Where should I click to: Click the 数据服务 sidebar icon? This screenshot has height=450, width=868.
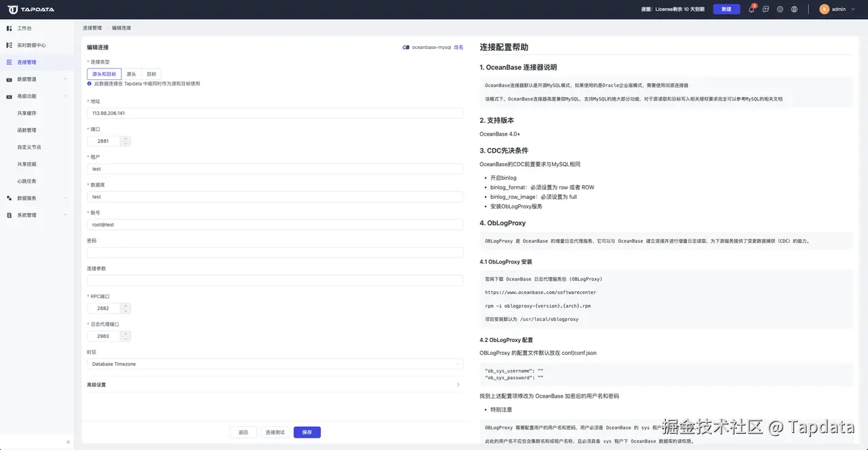click(9, 198)
